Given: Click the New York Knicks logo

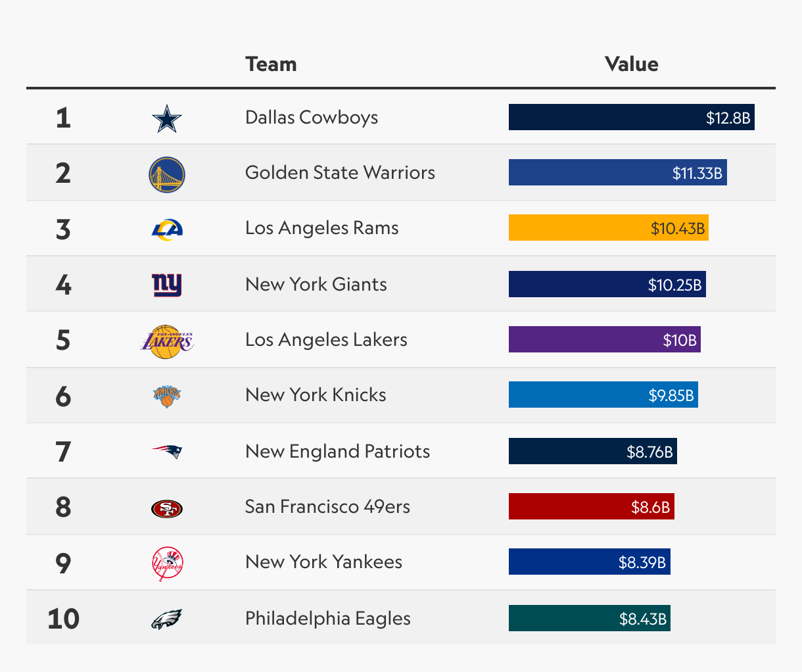Looking at the screenshot, I should pyautogui.click(x=167, y=396).
